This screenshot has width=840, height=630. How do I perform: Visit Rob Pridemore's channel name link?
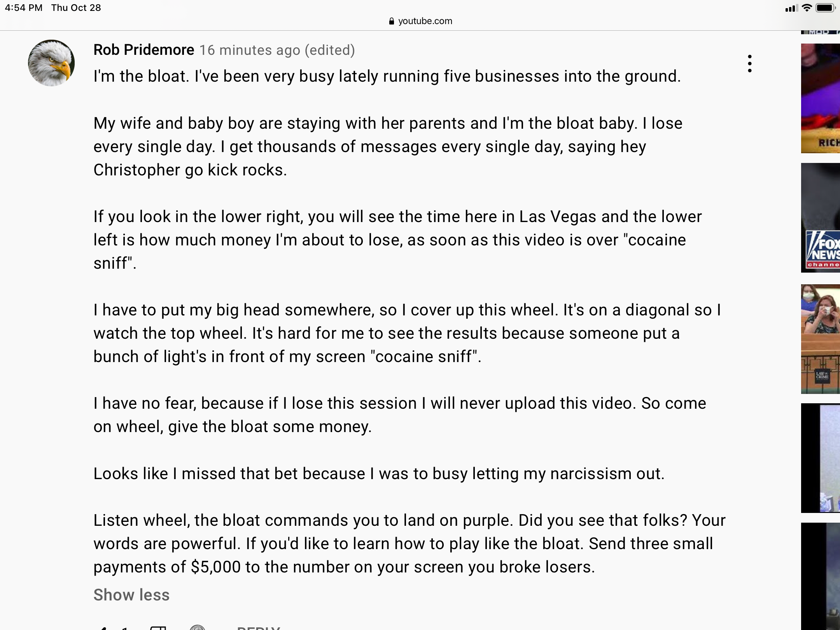pyautogui.click(x=144, y=50)
